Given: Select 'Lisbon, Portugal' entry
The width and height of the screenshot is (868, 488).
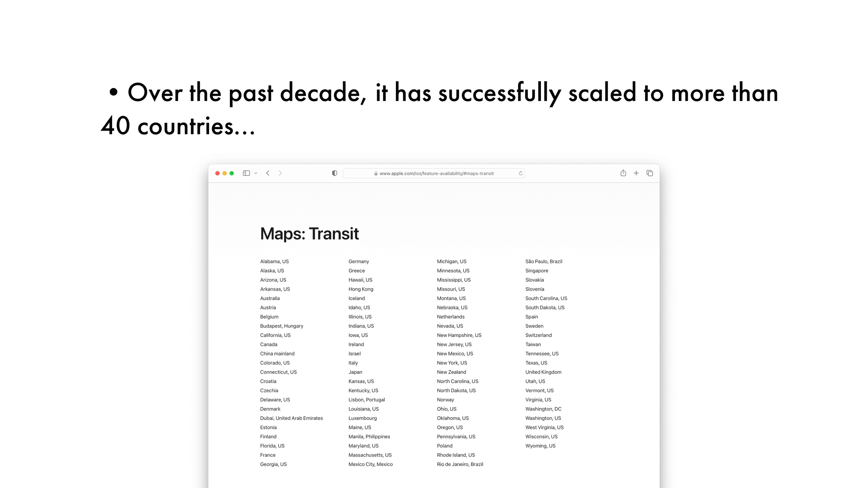Looking at the screenshot, I should pyautogui.click(x=367, y=400).
